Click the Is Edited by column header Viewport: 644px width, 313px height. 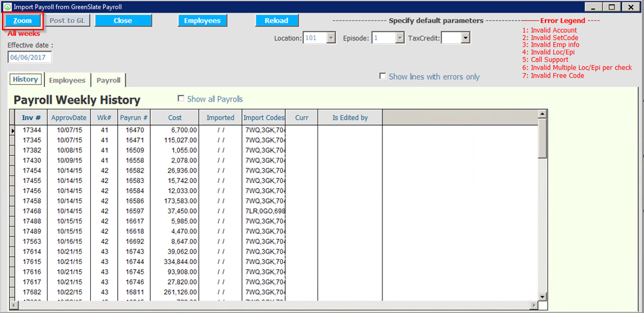[350, 117]
